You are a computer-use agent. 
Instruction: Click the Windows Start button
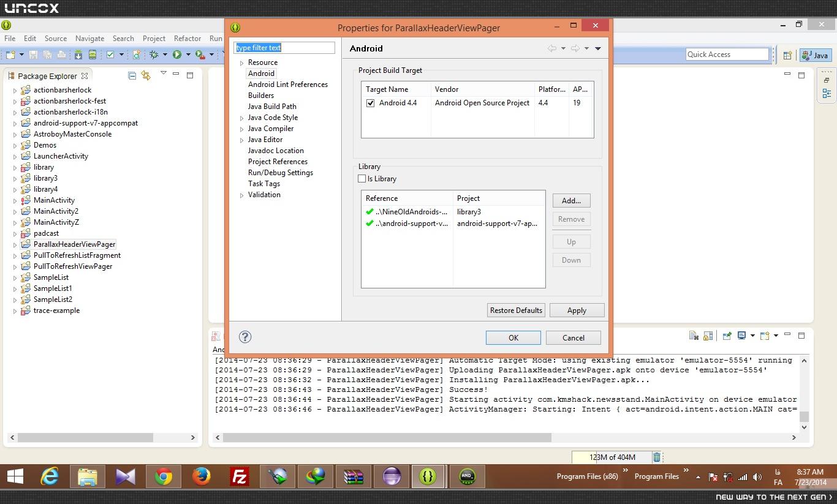[x=15, y=476]
